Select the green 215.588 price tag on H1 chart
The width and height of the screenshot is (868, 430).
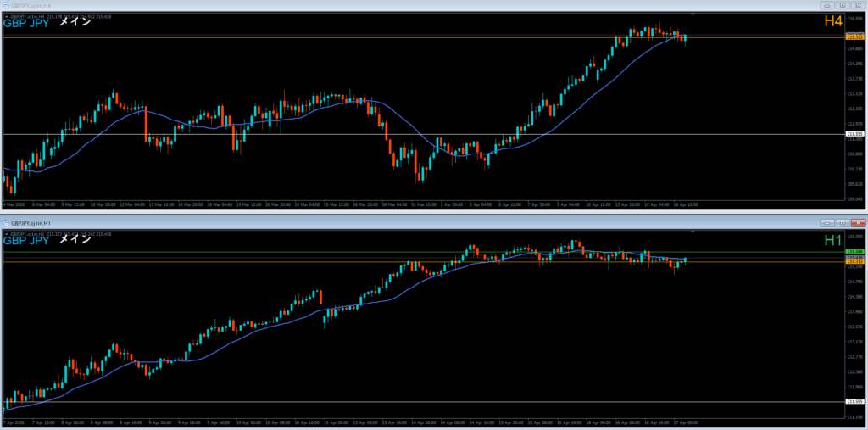(x=854, y=252)
